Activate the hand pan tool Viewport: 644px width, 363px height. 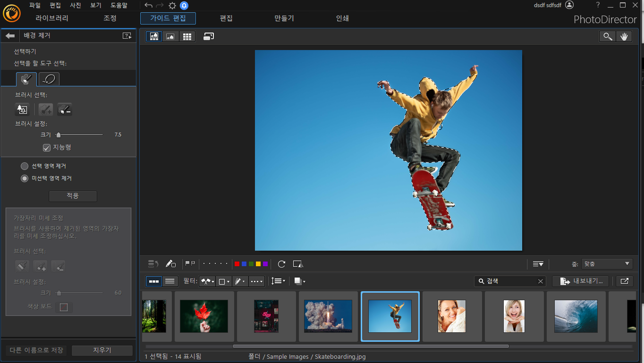[x=624, y=36]
